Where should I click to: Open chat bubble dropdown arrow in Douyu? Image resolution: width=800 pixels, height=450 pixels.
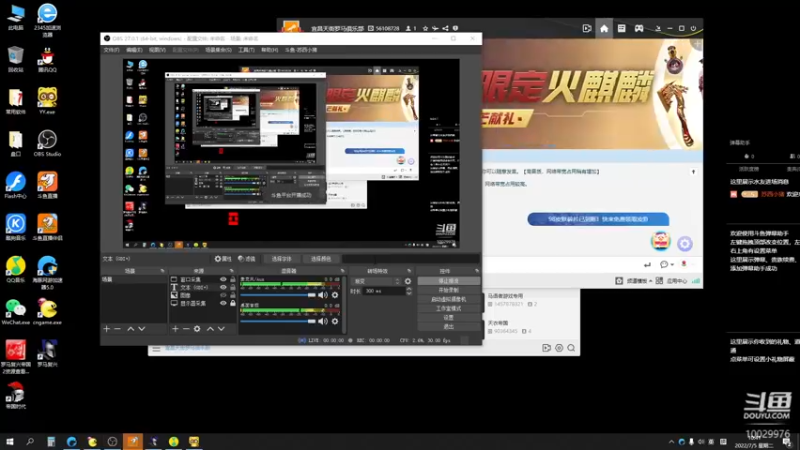(672, 265)
